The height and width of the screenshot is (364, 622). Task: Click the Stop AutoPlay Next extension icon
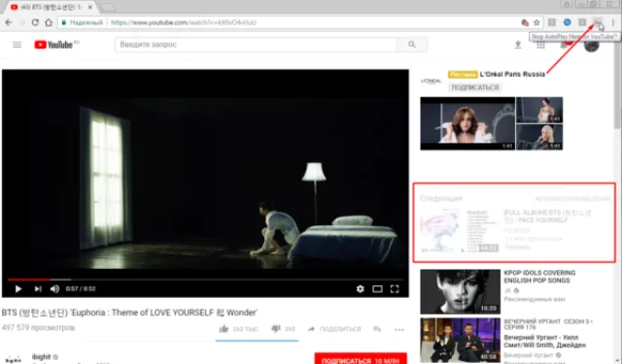click(597, 22)
